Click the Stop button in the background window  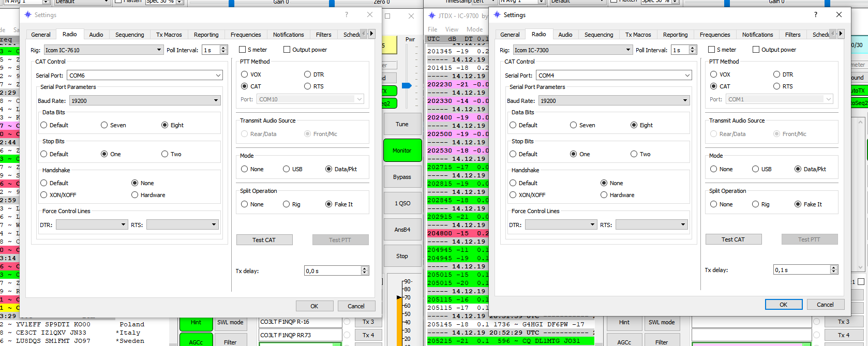[x=402, y=256]
